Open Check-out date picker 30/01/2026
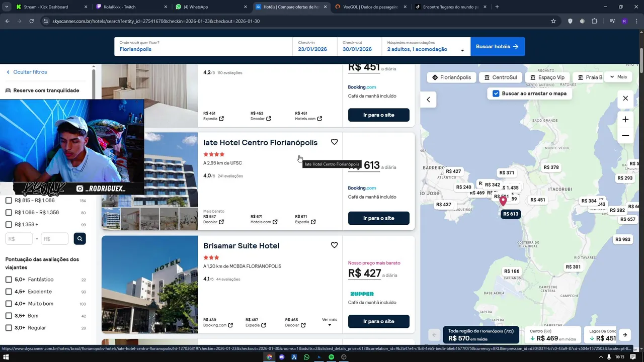 point(359,46)
